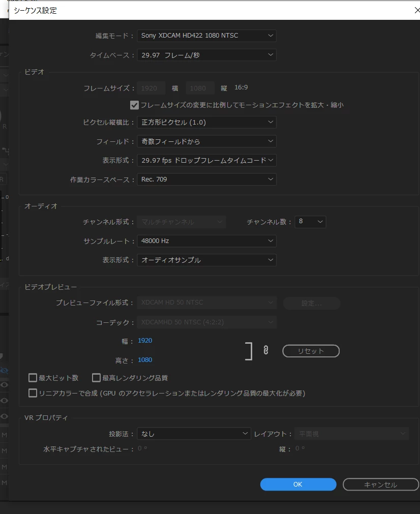This screenshot has height=514, width=420.
Task: Open the audio 表示形式 オーディオサンプル dropdown
Action: click(206, 260)
